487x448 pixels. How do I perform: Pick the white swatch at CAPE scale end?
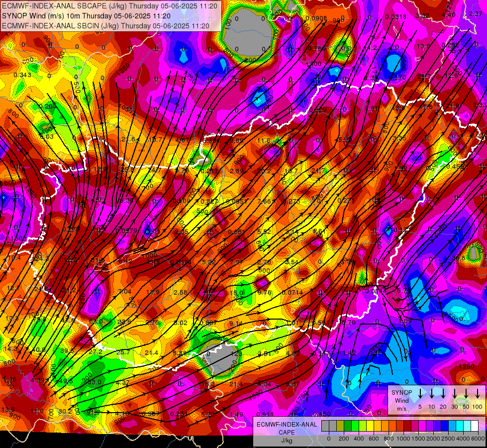coord(475,426)
